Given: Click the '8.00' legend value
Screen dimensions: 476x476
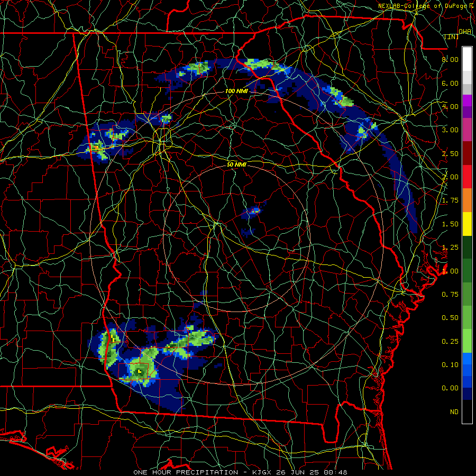Looking at the screenshot, I should (x=450, y=59).
